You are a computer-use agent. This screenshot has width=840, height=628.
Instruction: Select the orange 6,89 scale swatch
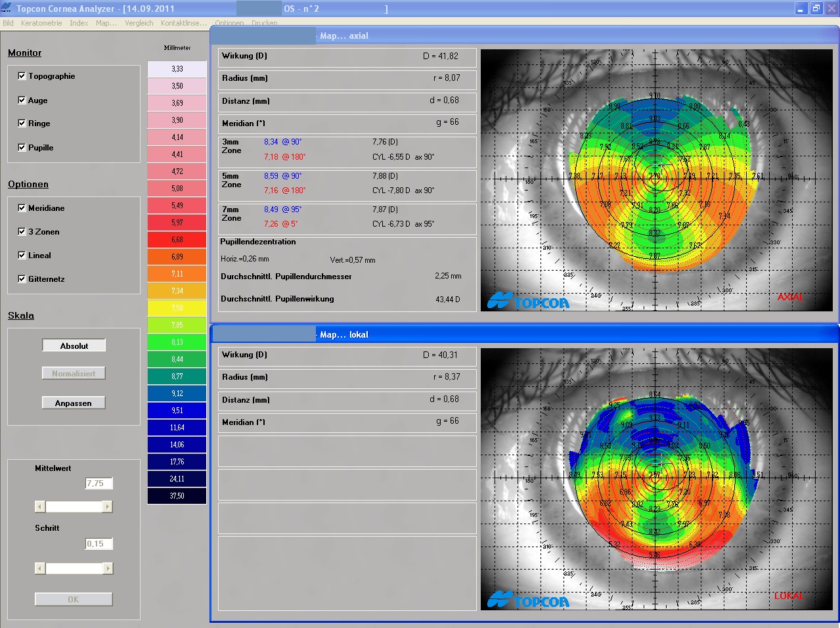(x=177, y=257)
